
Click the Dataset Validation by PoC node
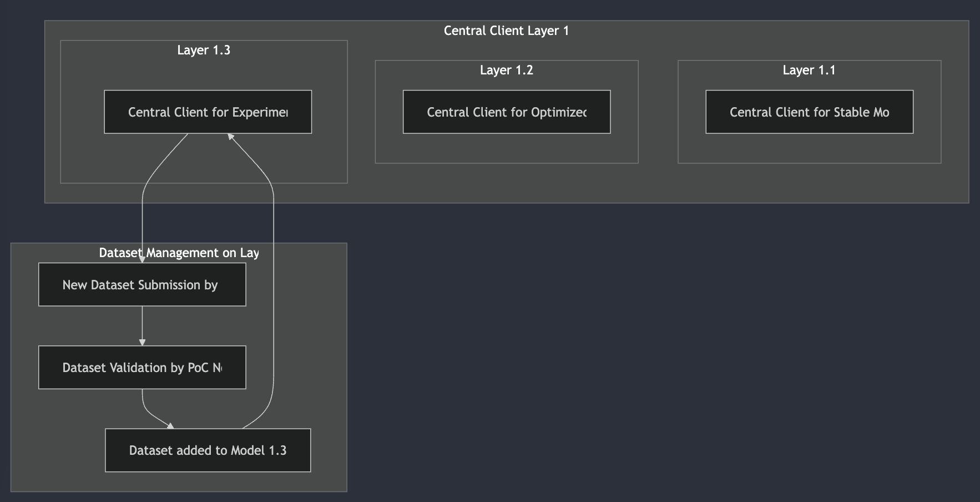pyautogui.click(x=142, y=367)
